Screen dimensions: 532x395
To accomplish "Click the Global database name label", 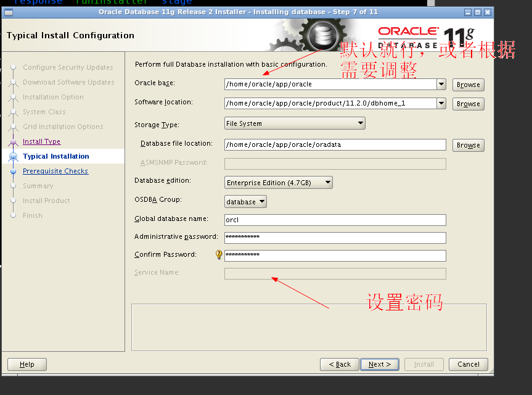I will click(x=171, y=218).
